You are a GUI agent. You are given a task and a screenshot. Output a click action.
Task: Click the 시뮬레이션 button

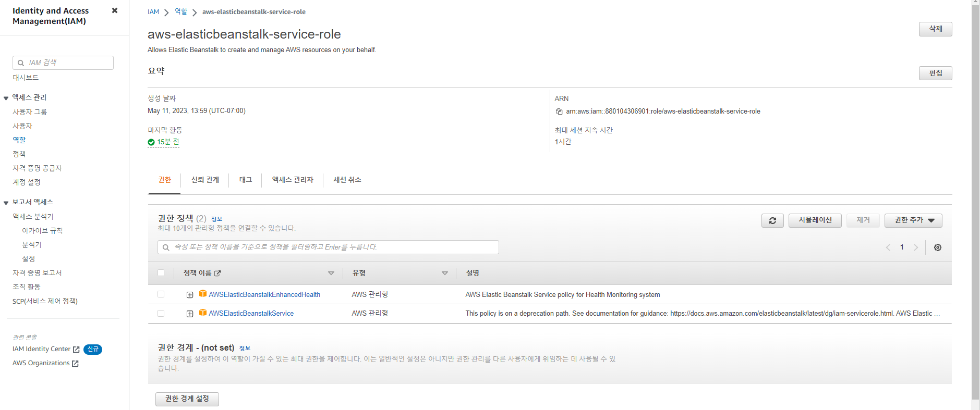[x=815, y=220]
